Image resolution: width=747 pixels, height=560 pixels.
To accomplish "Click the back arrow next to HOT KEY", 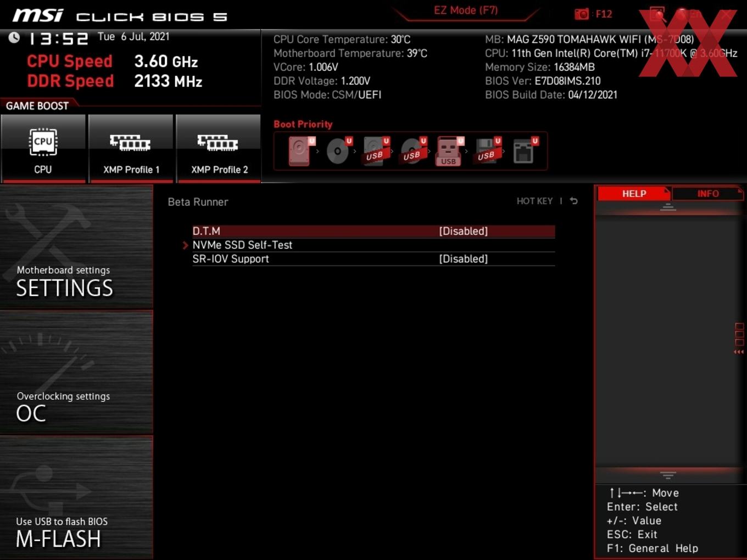I will [573, 201].
